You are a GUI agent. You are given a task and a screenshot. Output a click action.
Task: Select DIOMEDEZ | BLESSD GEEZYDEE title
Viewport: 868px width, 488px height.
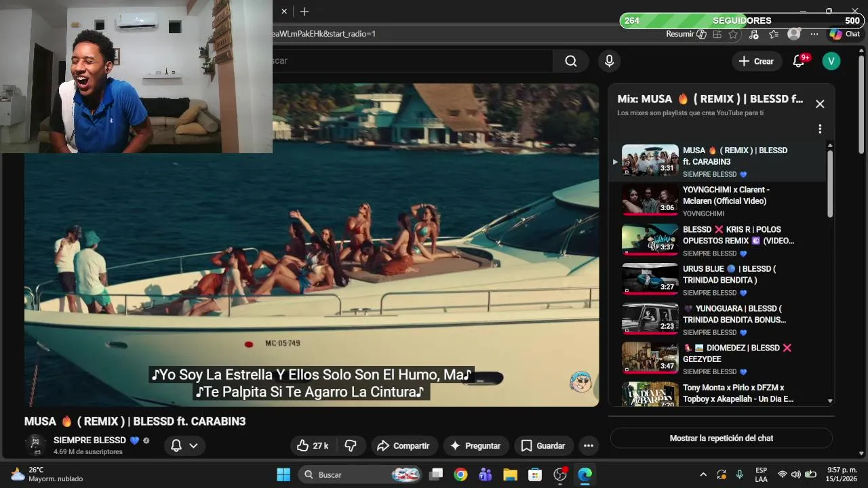coord(737,353)
